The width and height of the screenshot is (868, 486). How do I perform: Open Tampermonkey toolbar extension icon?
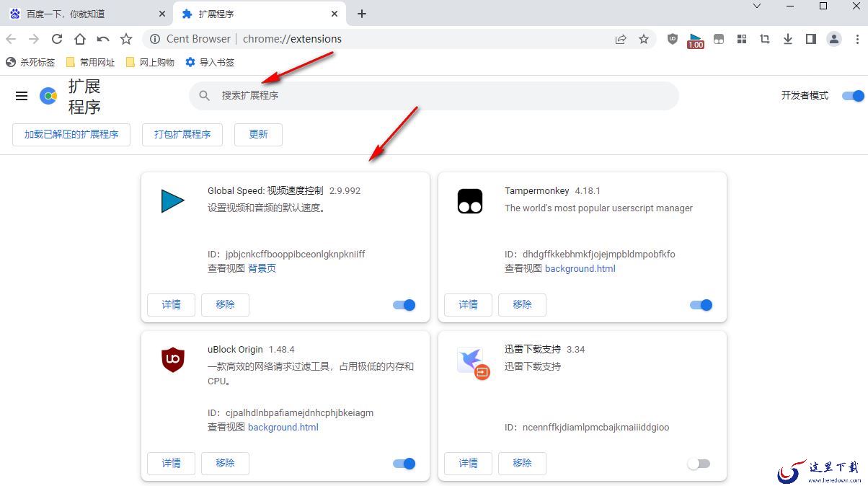click(x=719, y=39)
